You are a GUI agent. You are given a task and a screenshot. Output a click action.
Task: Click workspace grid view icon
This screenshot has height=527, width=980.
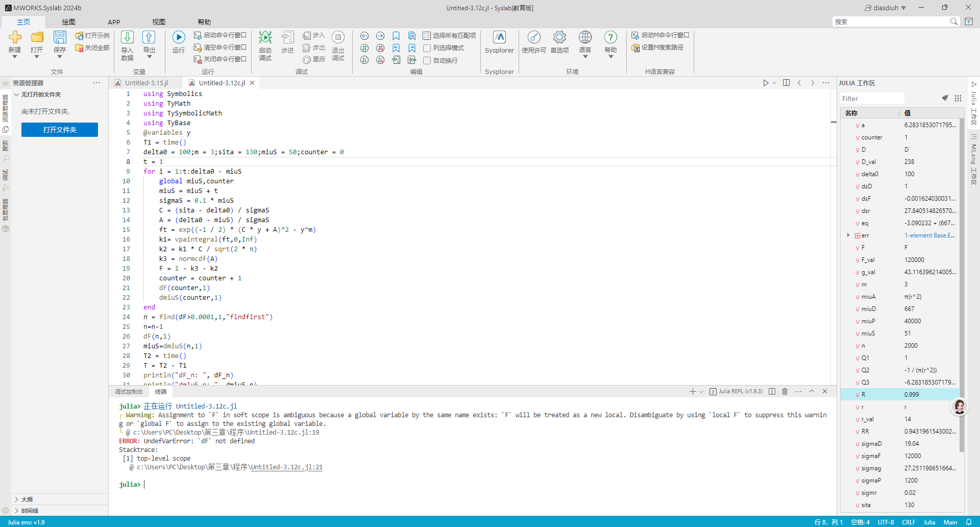click(958, 98)
